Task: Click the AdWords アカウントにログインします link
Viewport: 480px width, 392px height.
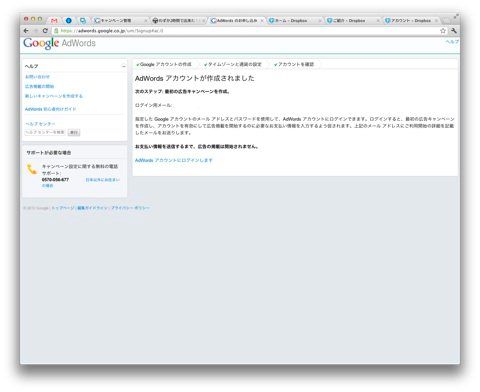Action: 174,160
